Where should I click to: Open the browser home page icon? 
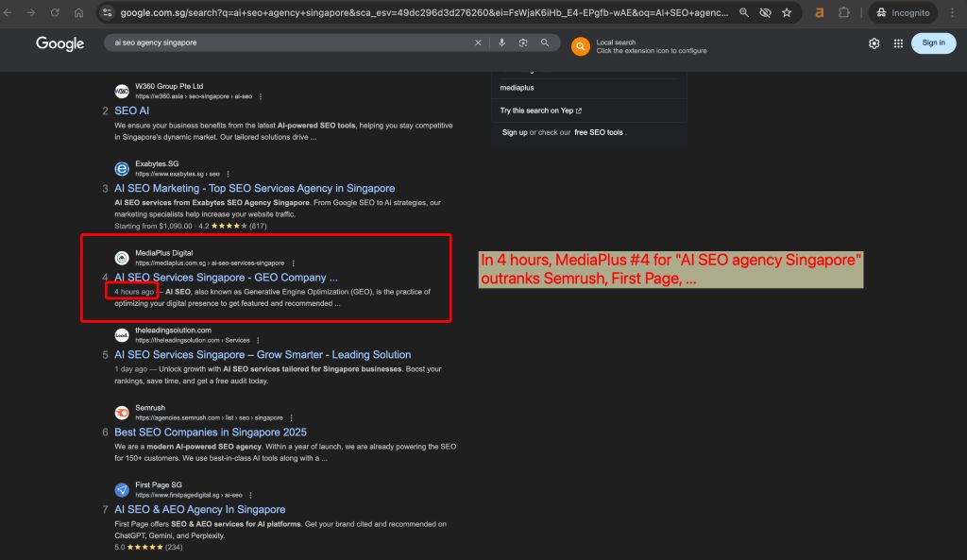(x=78, y=12)
